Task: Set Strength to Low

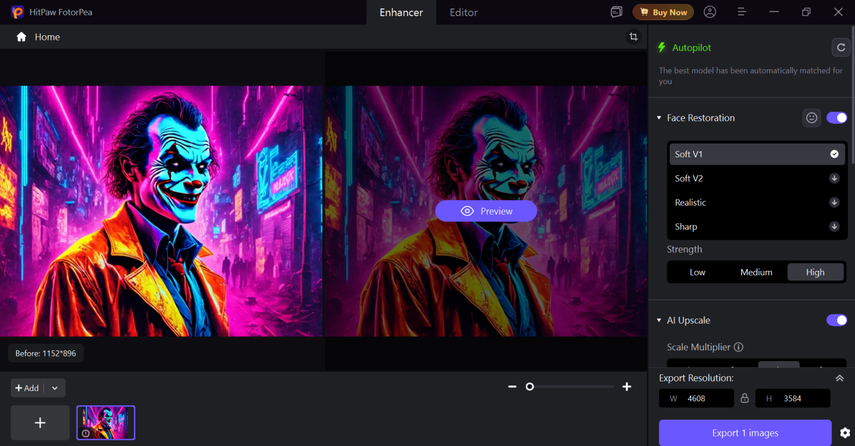Action: click(697, 272)
